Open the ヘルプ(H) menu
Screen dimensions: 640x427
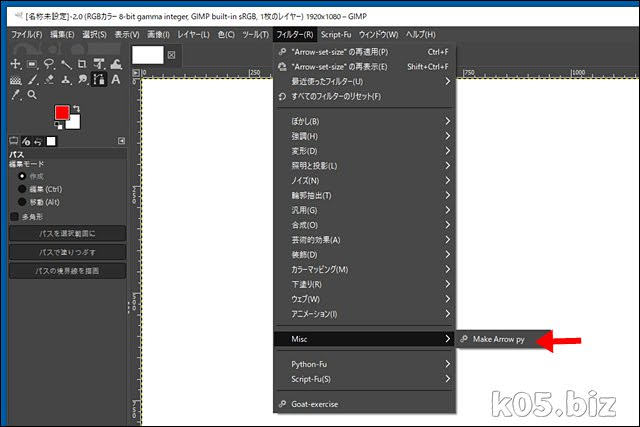420,35
